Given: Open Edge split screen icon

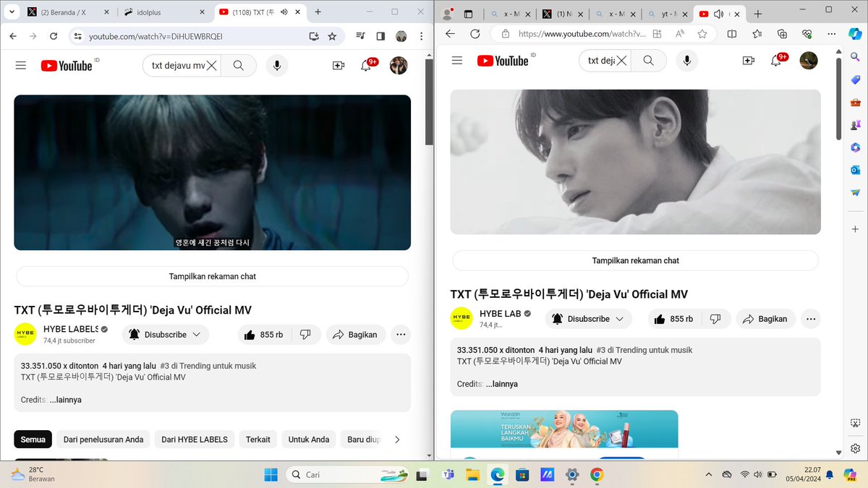Looking at the screenshot, I should click(x=732, y=34).
